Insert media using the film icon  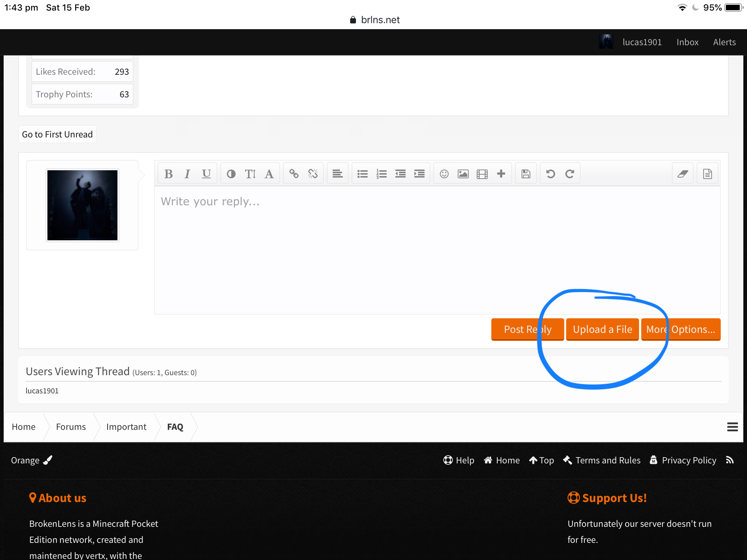tap(482, 174)
